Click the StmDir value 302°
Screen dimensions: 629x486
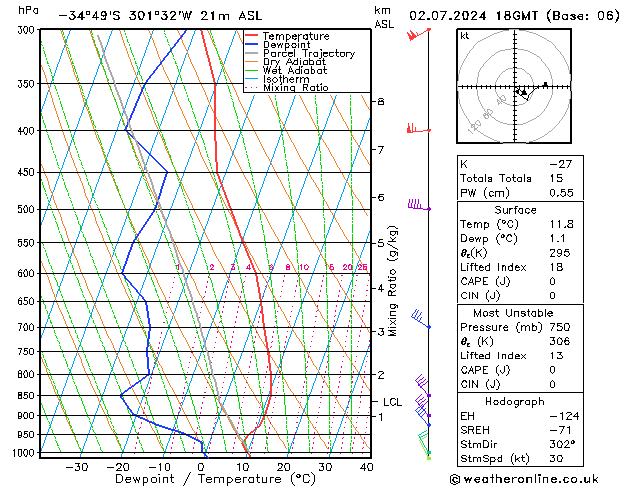pyautogui.click(x=563, y=444)
